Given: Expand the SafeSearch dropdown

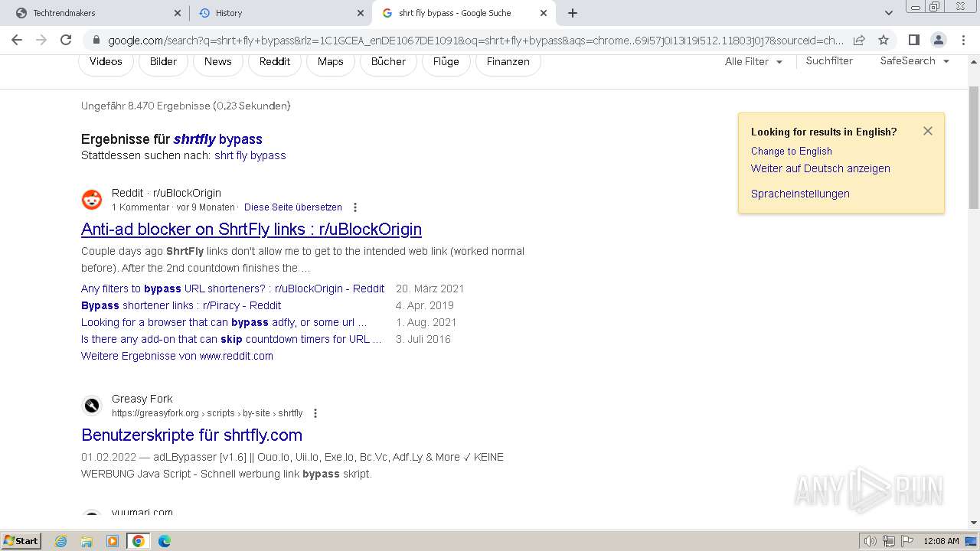Looking at the screenshot, I should (915, 61).
